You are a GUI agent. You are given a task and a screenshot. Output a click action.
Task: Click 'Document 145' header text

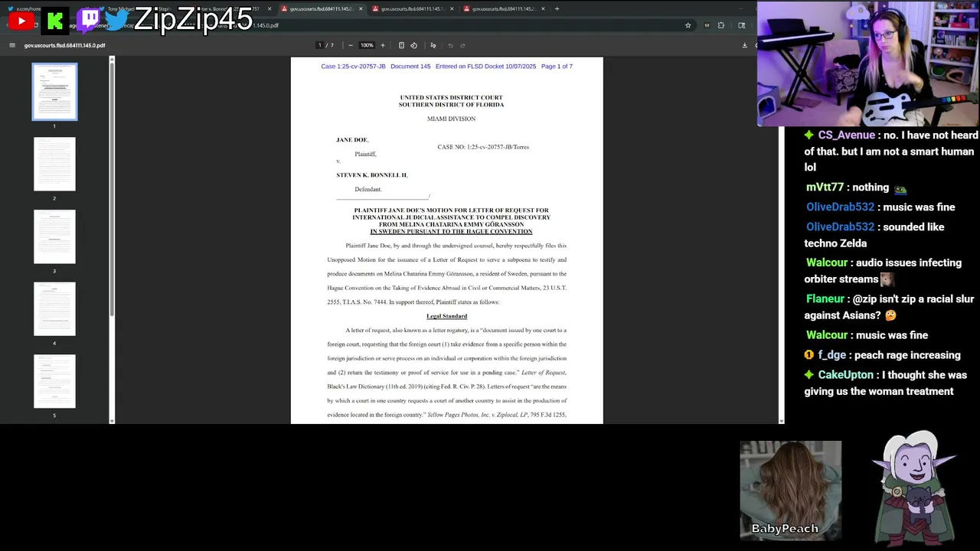coord(410,67)
